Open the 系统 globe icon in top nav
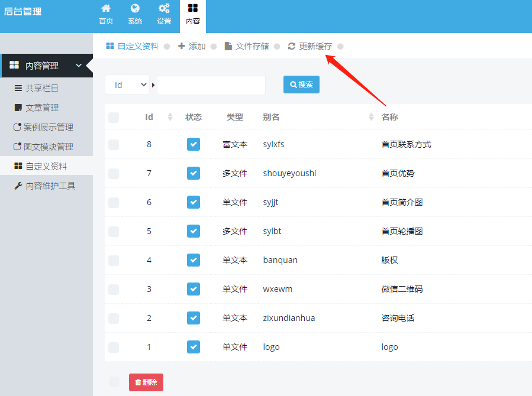This screenshot has height=396, width=532. point(135,8)
